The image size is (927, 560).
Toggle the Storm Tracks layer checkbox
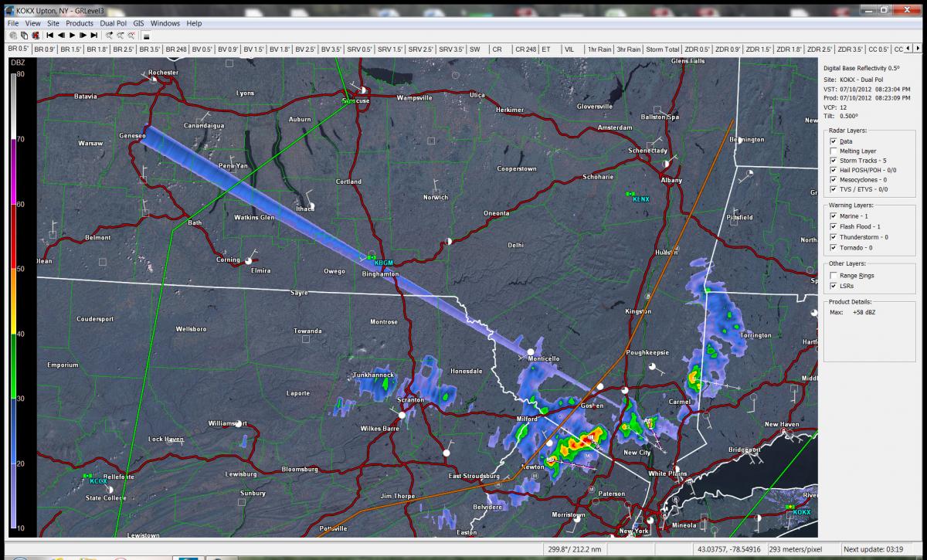click(833, 160)
